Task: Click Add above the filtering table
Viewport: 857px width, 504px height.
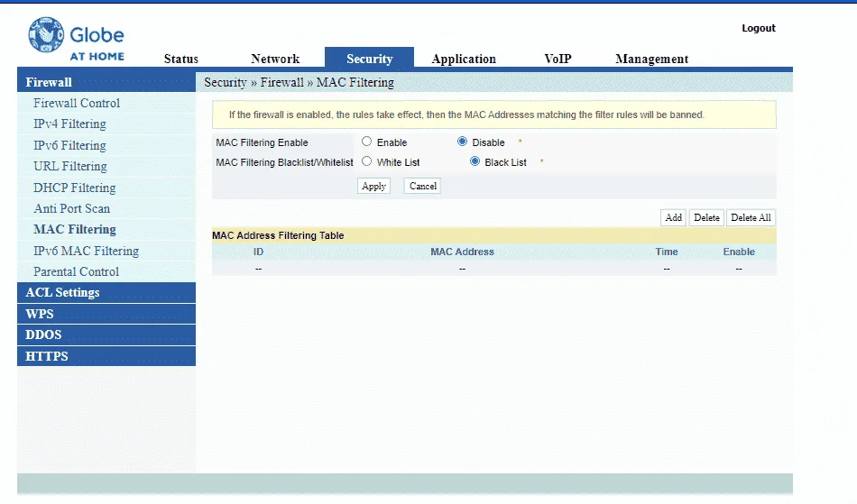Action: tap(673, 217)
